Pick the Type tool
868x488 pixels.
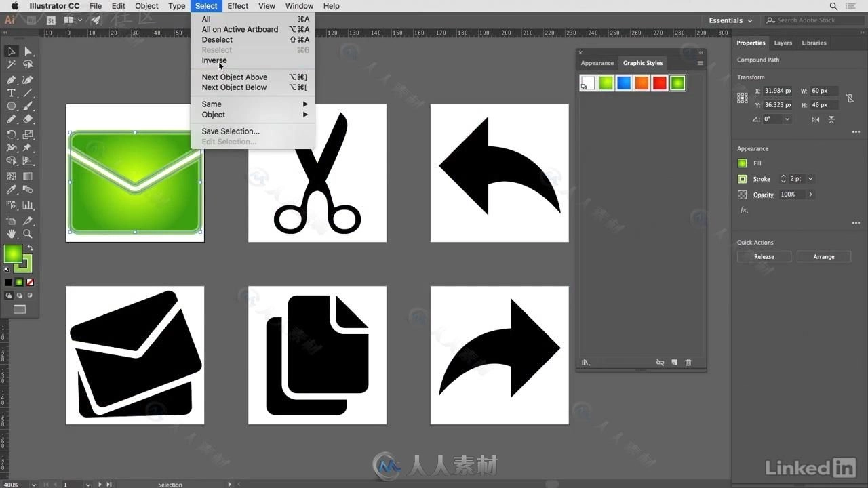click(x=12, y=93)
